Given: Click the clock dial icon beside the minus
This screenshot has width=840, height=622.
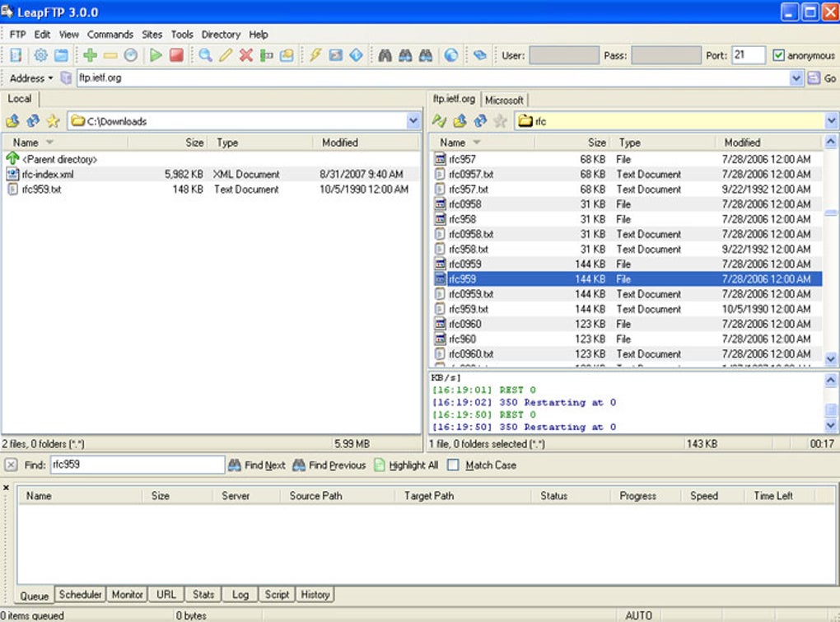Looking at the screenshot, I should click(x=131, y=55).
